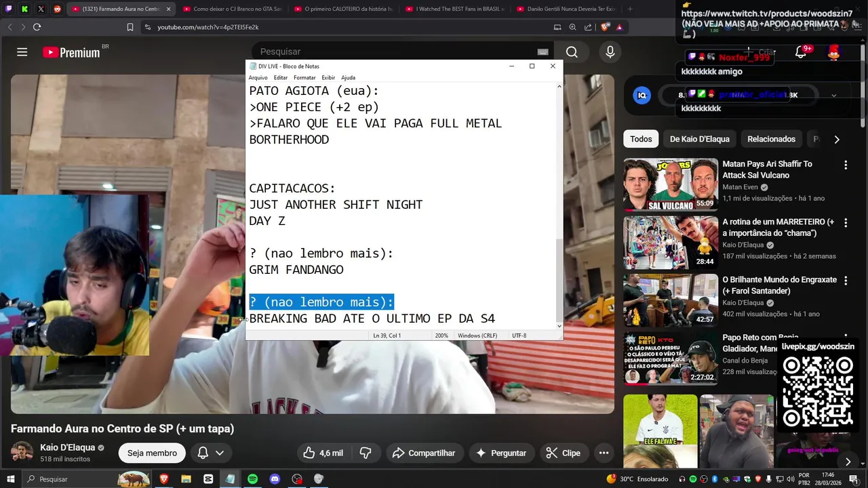Screen dimensions: 868x488
Task: Open the Formatar menu in Notepad
Action: pyautogui.click(x=304, y=77)
